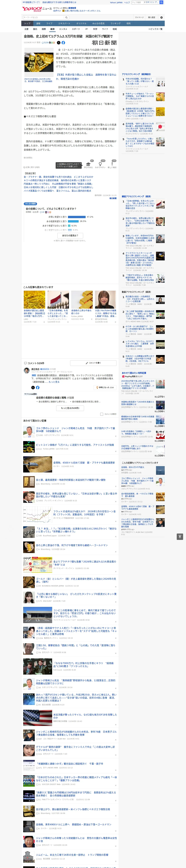Select the 速報 navigation tab
The image size is (186, 868).
pos(38,24)
